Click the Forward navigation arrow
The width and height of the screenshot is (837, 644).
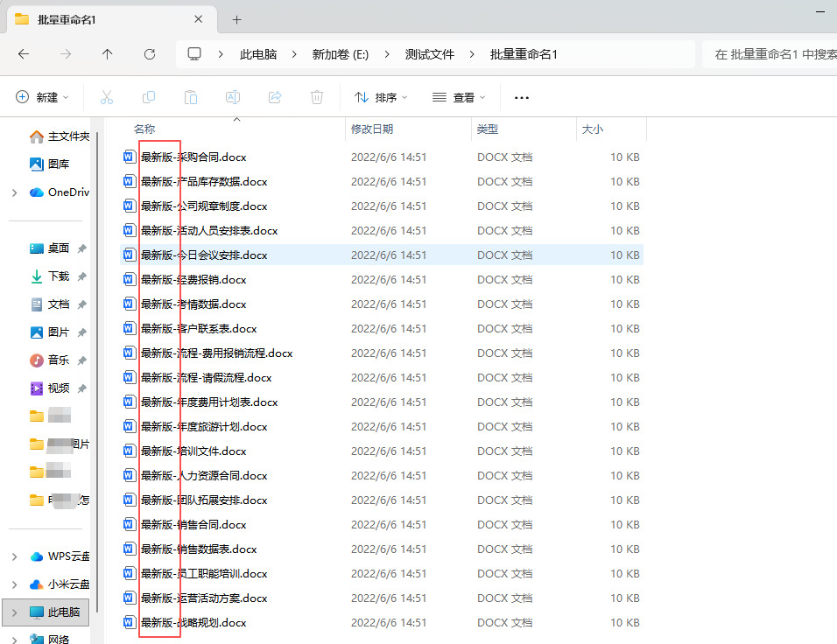[x=66, y=54]
